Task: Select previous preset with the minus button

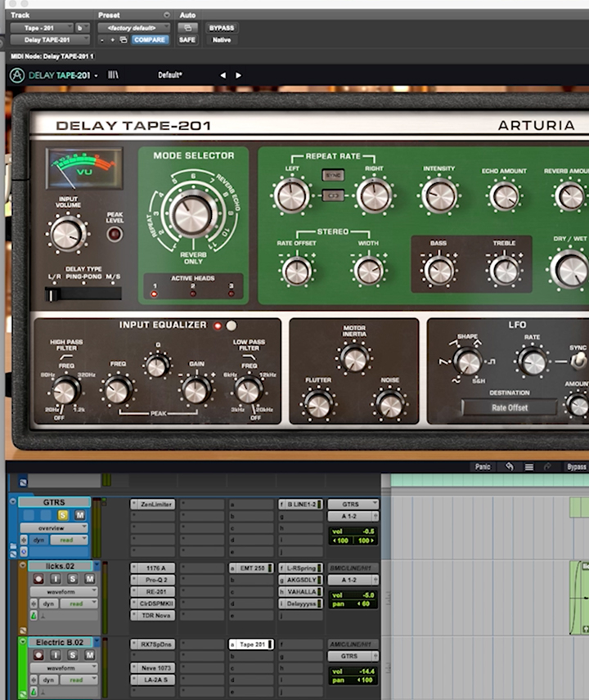Action: (x=102, y=40)
